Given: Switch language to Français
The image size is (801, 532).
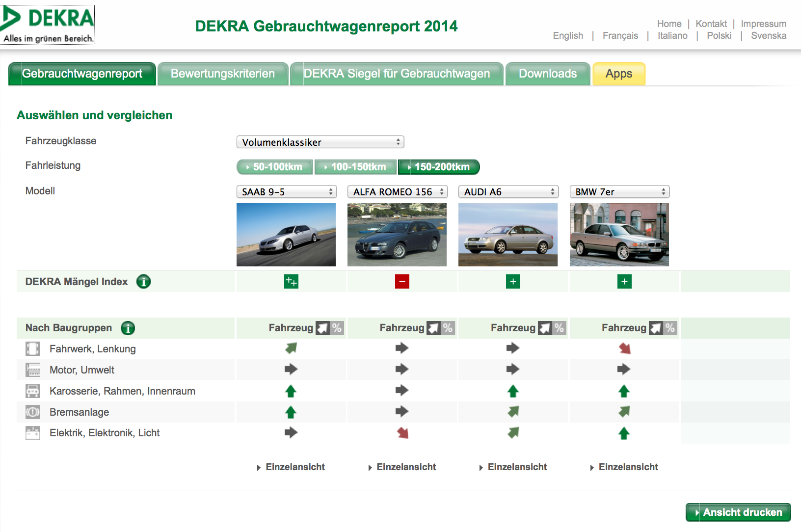Looking at the screenshot, I should (x=620, y=36).
